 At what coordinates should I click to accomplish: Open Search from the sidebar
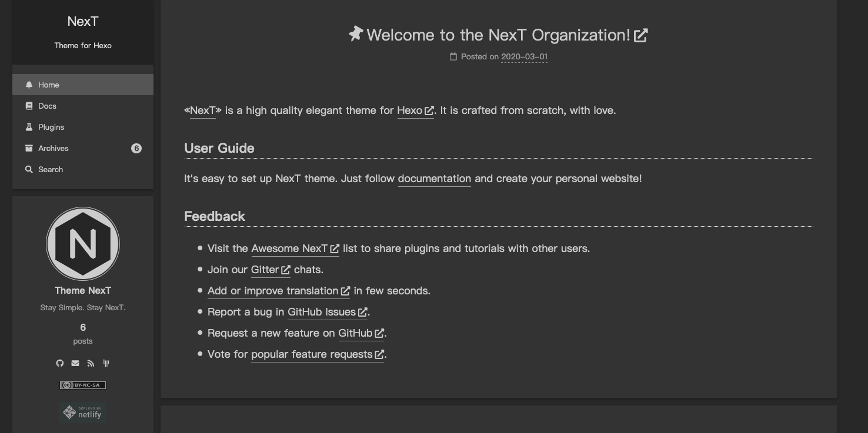51,169
